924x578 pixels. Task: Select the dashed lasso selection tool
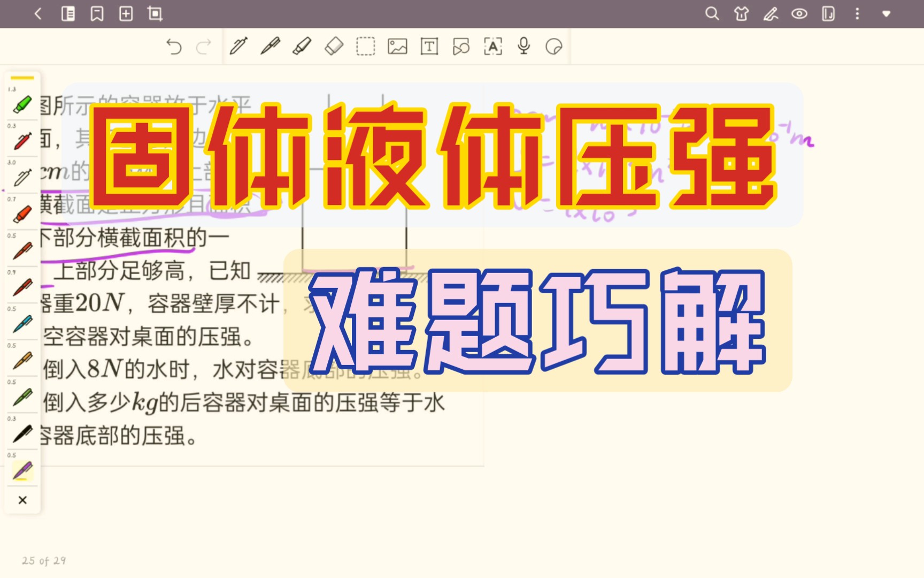point(366,47)
